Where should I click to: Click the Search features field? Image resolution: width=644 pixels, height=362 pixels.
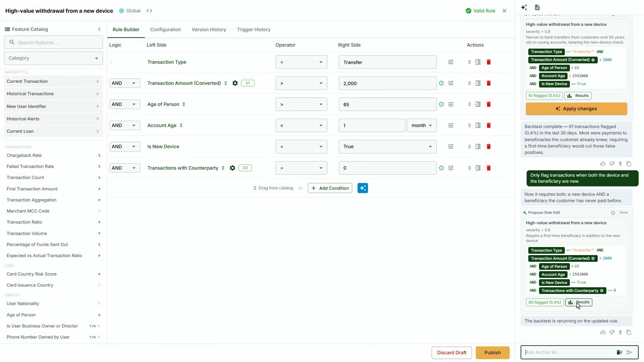click(x=53, y=43)
